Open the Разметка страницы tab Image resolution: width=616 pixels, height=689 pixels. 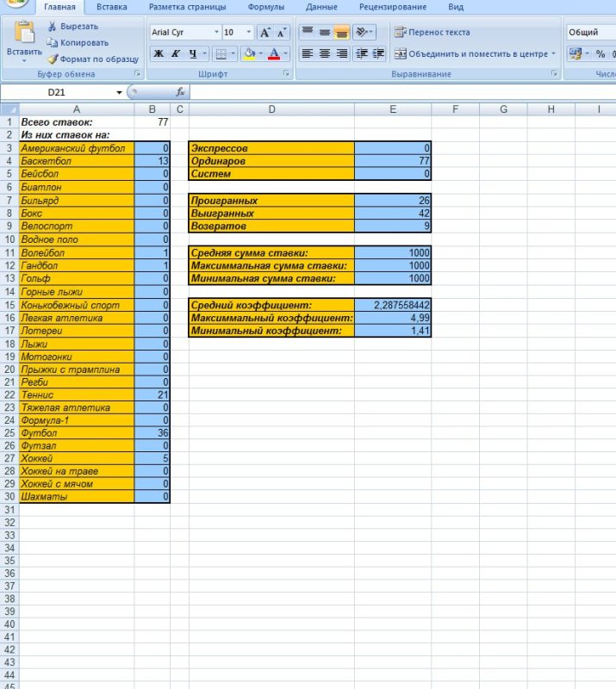coord(187,7)
